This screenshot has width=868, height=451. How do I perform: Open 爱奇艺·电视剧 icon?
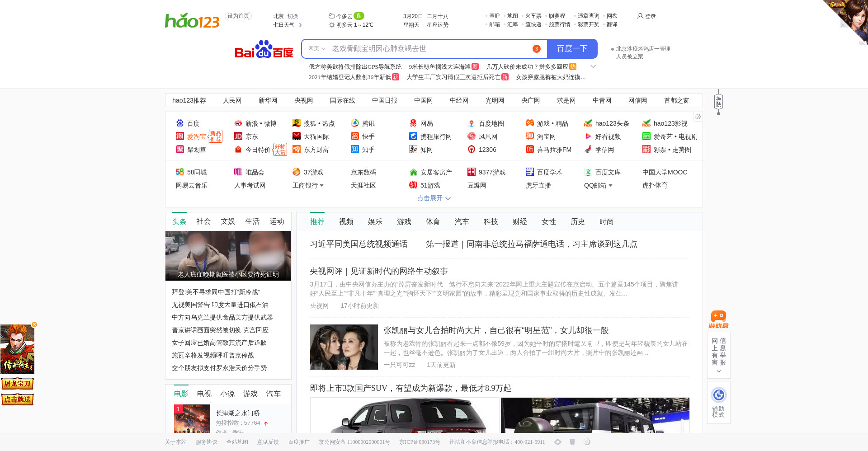click(x=646, y=136)
